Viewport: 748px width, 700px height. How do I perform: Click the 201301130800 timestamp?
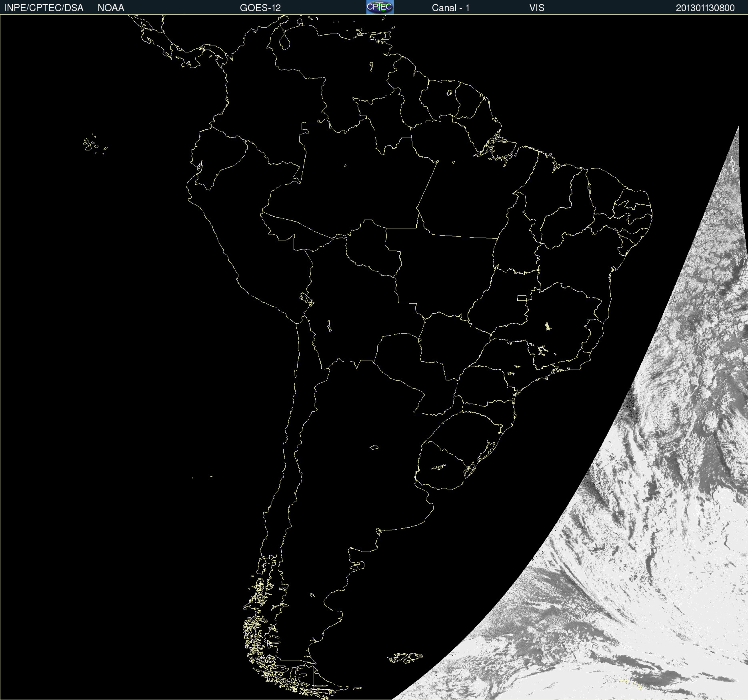point(705,8)
